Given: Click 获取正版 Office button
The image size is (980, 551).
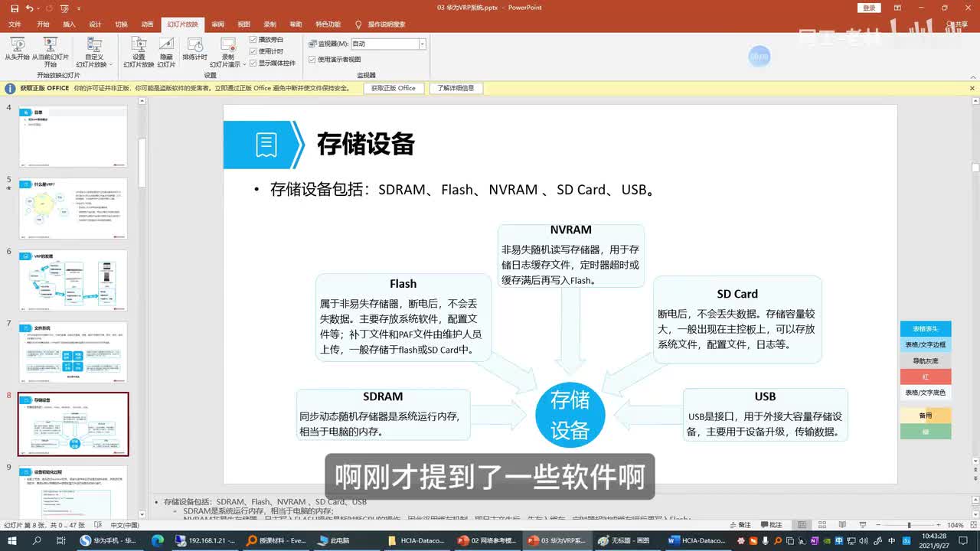Looking at the screenshot, I should pyautogui.click(x=394, y=88).
